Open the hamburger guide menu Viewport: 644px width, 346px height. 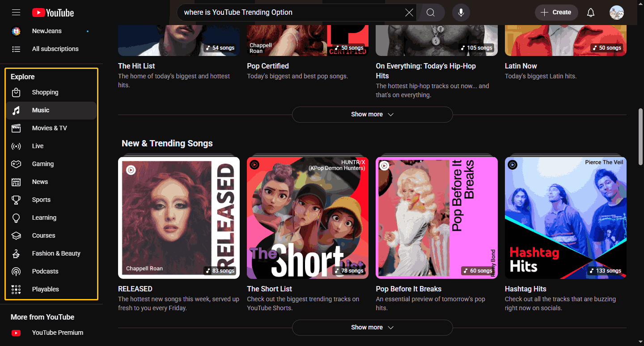[16, 13]
